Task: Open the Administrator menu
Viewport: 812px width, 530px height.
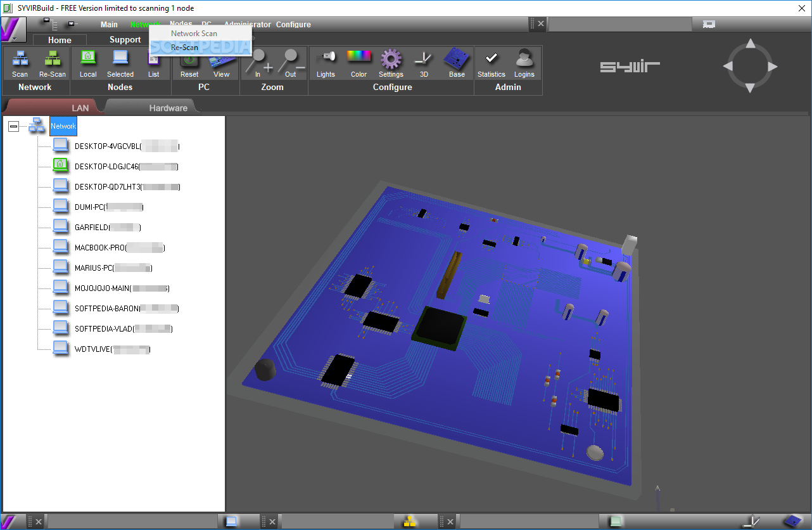Action: tap(248, 24)
